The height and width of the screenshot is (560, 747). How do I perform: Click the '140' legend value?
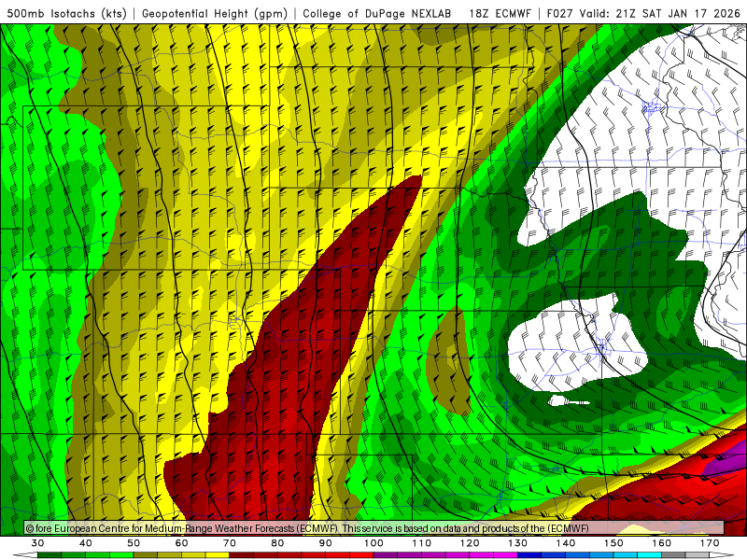coord(566,543)
